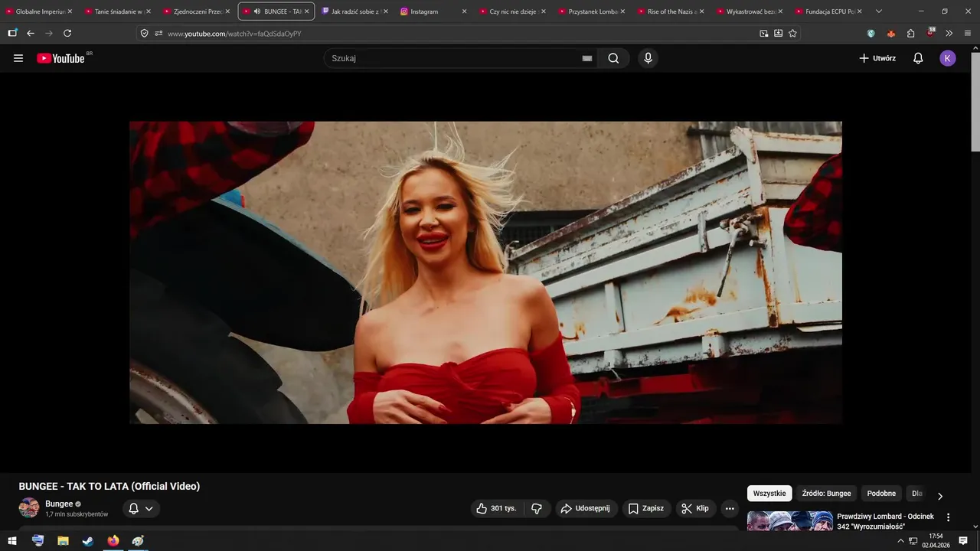Launch Steam from taskbar
Viewport: 980px width, 551px height.
pos(88,541)
